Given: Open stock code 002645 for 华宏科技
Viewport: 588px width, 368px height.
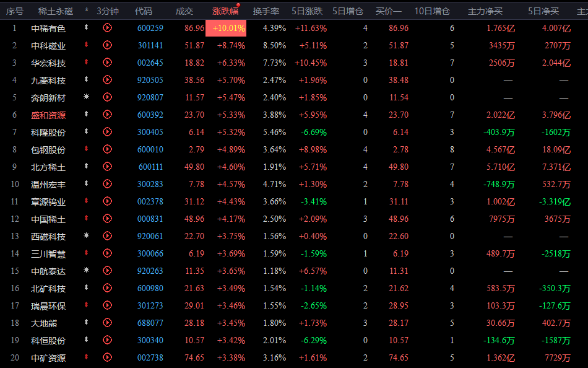Looking at the screenshot, I should click(150, 63).
